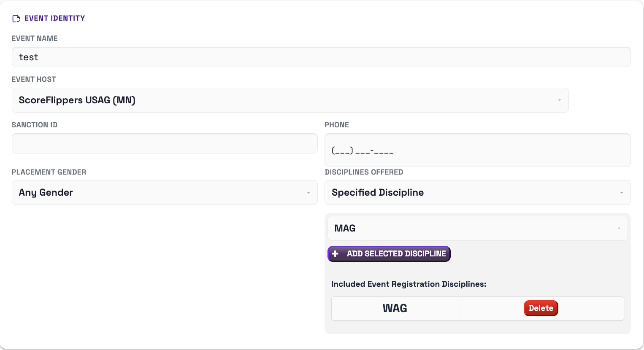Delete the WAG discipline
Viewport: 644px width, 350px height.
pos(541,308)
